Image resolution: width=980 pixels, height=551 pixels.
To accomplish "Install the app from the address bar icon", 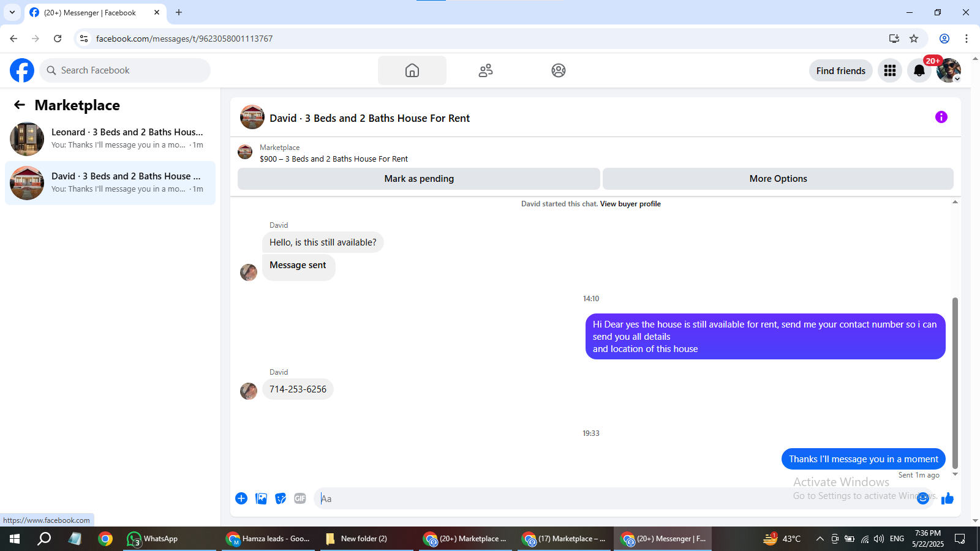I will pos(894,39).
